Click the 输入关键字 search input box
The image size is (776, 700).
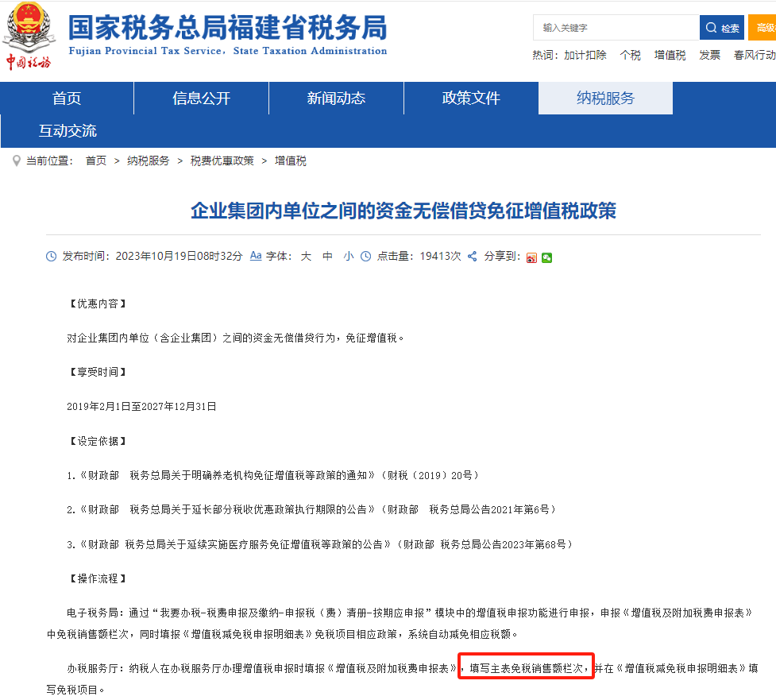click(616, 27)
